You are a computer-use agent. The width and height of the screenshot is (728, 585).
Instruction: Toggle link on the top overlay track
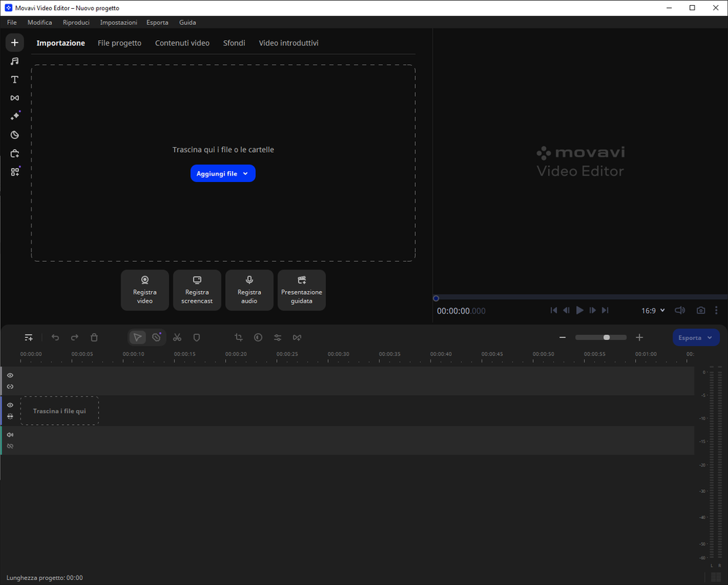[x=10, y=387]
